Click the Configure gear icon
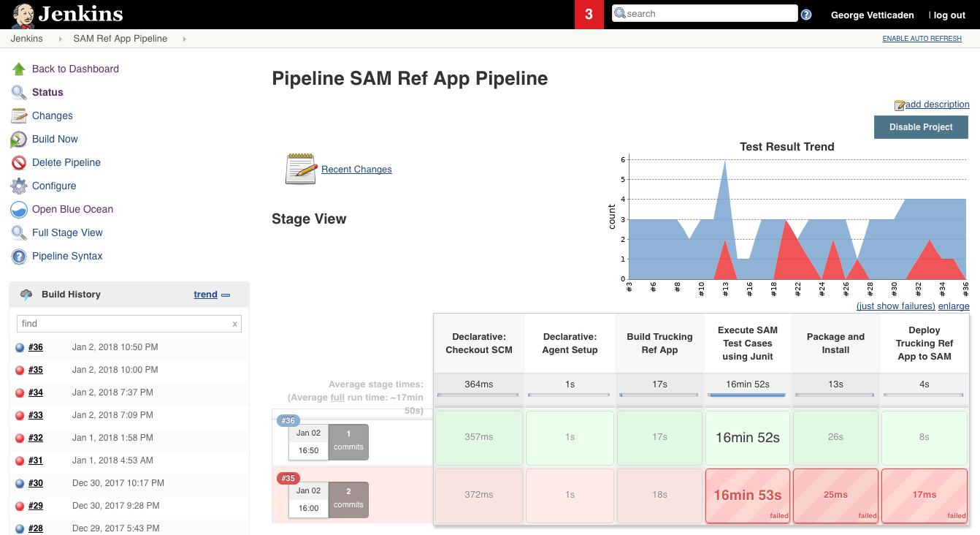 point(19,186)
